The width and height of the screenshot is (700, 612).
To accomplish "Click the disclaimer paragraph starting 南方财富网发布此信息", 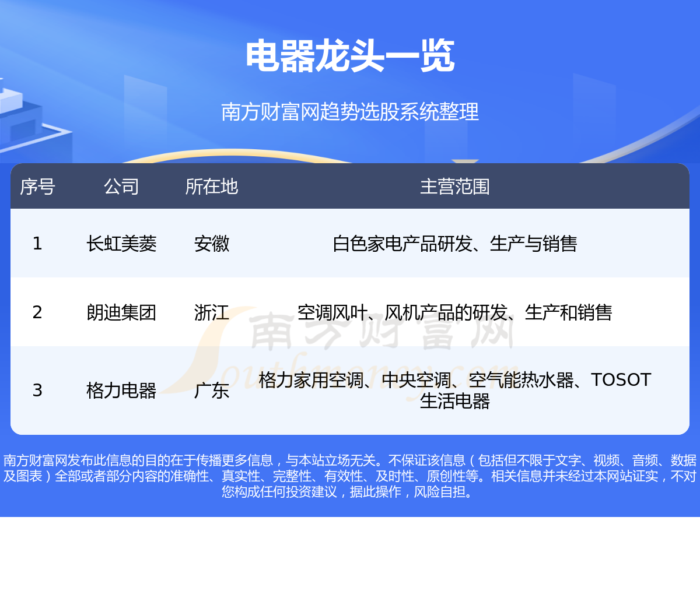I will (350, 476).
